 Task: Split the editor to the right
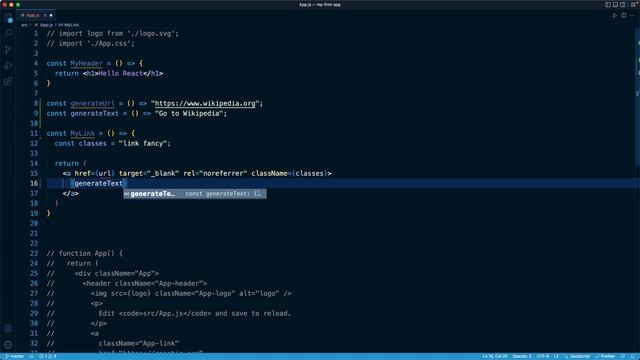click(x=624, y=15)
